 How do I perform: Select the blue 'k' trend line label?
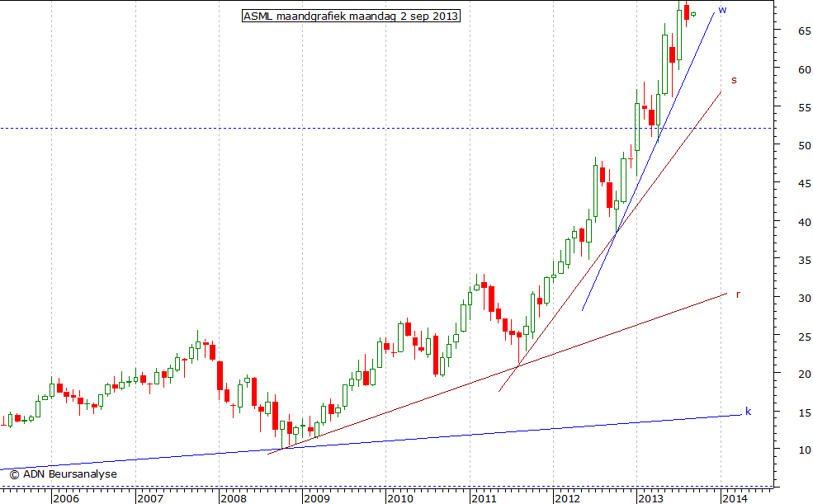748,412
